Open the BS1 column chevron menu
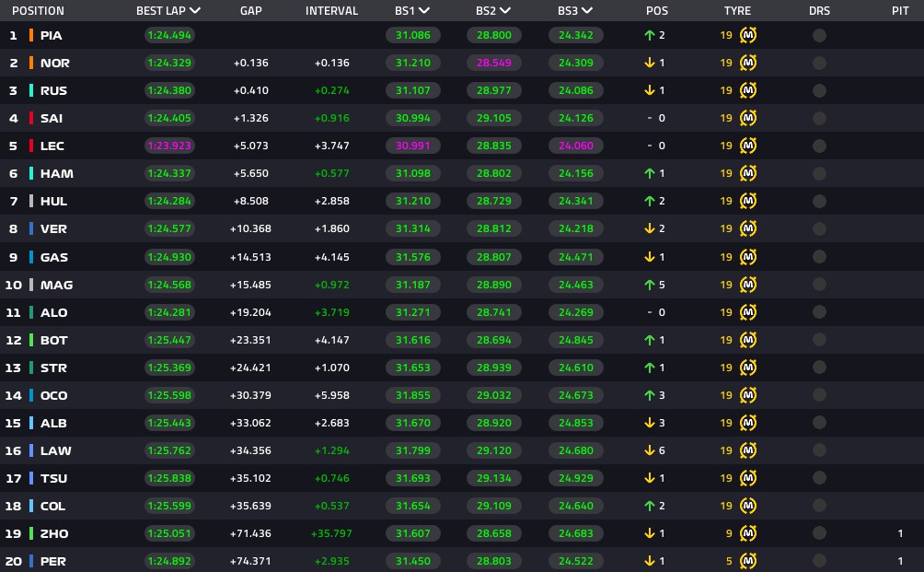The height and width of the screenshot is (572, 924). pyautogui.click(x=423, y=11)
